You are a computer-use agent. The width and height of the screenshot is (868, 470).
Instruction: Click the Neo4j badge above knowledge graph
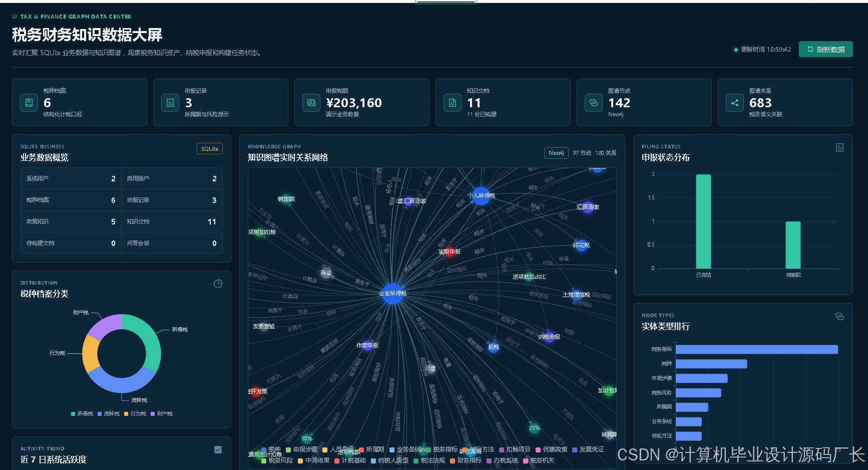pyautogui.click(x=556, y=153)
